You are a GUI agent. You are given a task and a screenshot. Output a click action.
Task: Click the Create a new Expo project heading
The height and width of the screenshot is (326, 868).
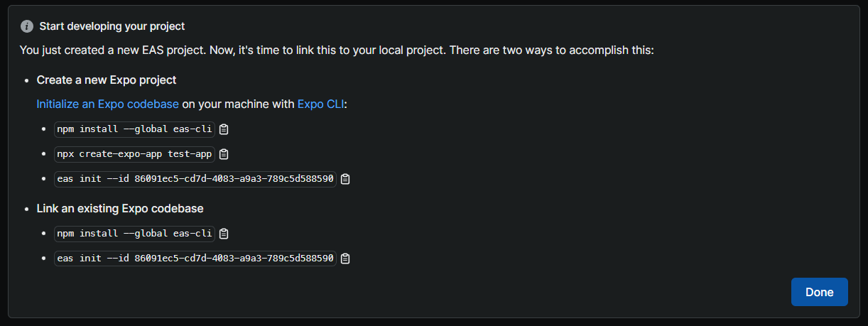[x=107, y=80]
